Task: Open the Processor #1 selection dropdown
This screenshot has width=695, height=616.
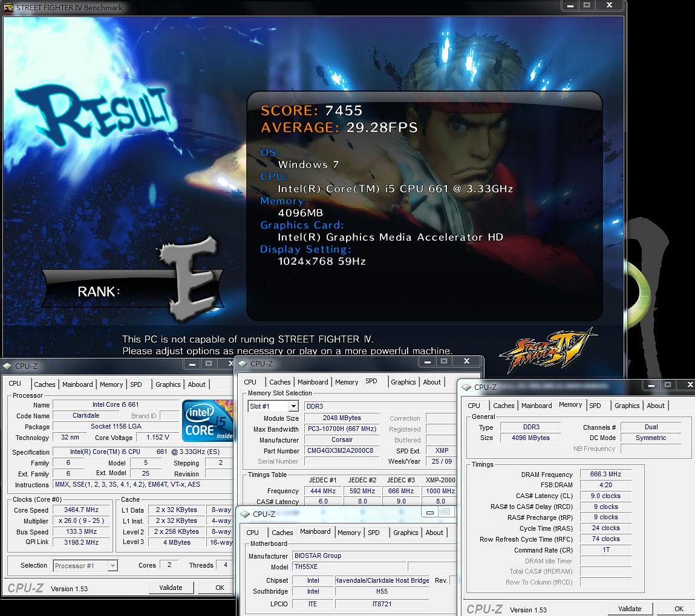Action: (x=113, y=566)
